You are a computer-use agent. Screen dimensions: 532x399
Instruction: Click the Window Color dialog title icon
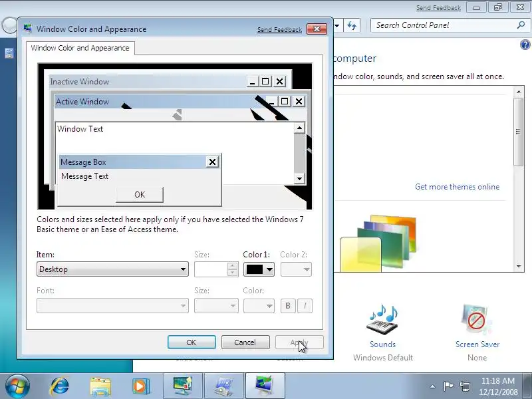click(28, 29)
